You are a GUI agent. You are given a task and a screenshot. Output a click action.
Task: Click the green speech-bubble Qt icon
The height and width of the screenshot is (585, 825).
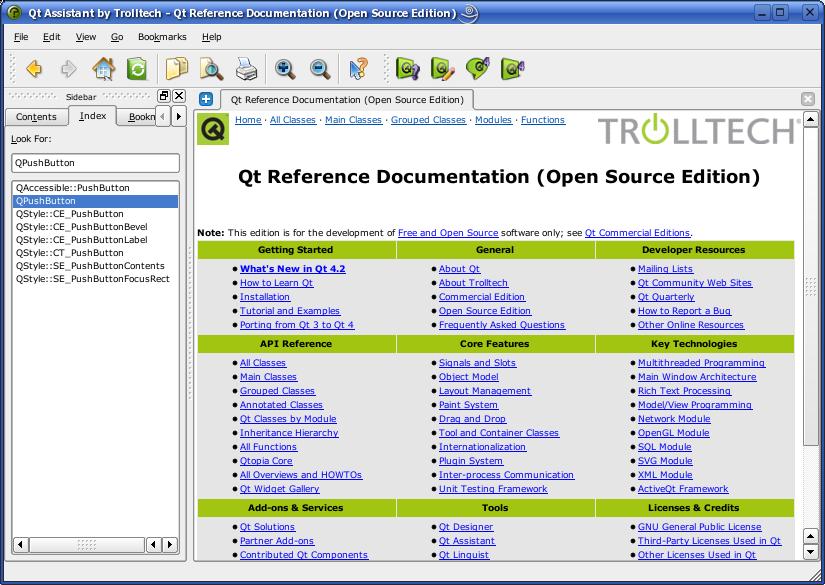478,69
